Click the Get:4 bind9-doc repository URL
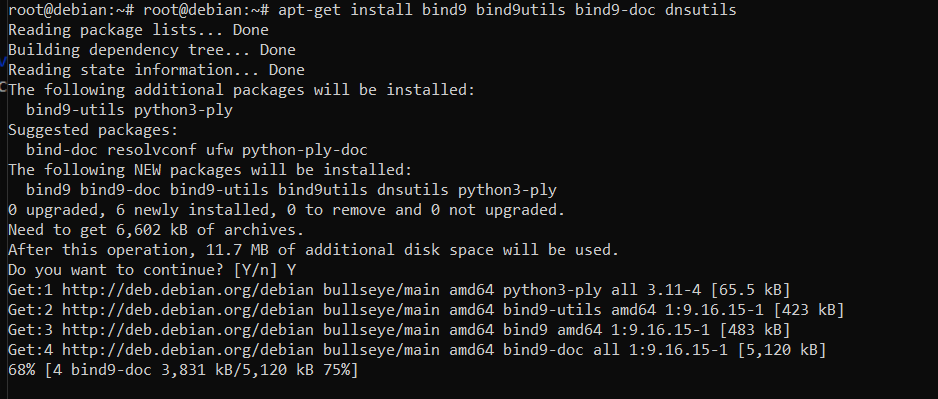This screenshot has width=938, height=399. [188, 351]
